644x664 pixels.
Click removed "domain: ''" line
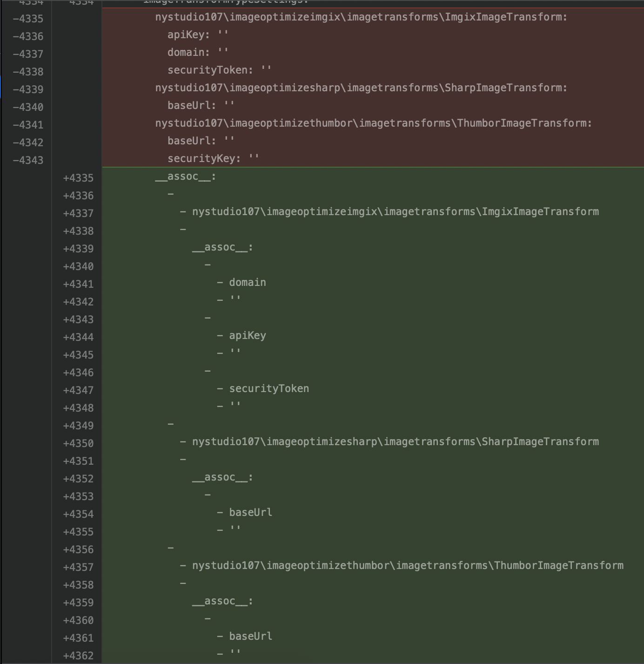point(198,53)
